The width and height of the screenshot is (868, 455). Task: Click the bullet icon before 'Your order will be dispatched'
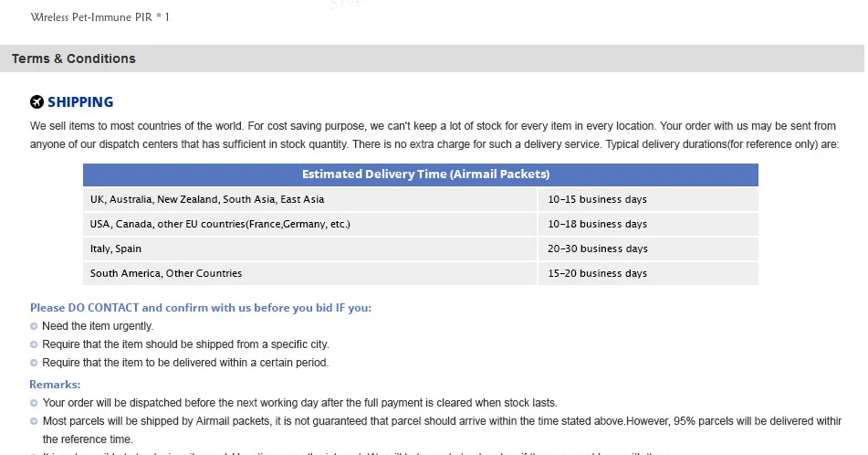pyautogui.click(x=34, y=403)
